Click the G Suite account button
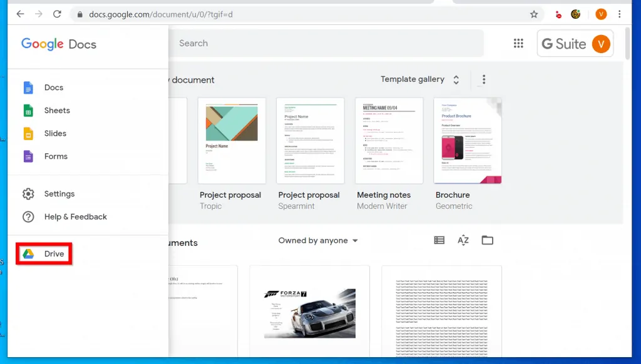 (574, 43)
